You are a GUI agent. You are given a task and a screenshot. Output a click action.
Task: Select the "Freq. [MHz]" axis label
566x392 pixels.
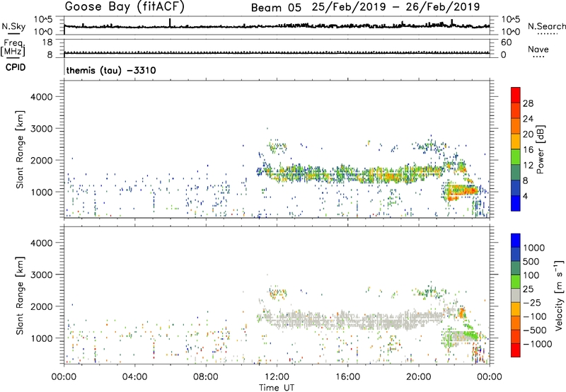click(x=13, y=47)
